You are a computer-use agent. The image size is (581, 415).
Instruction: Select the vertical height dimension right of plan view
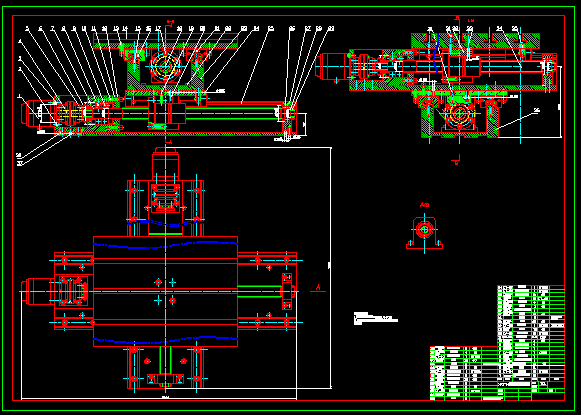(330, 267)
